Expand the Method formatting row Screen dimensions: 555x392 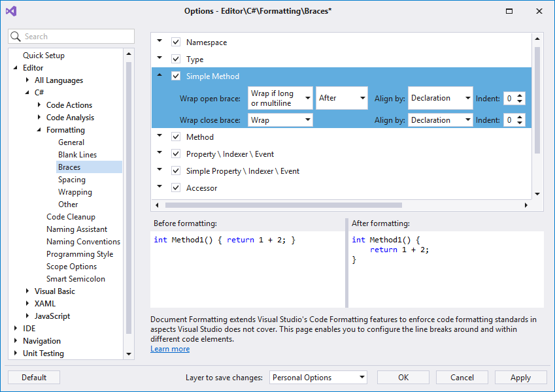point(159,137)
